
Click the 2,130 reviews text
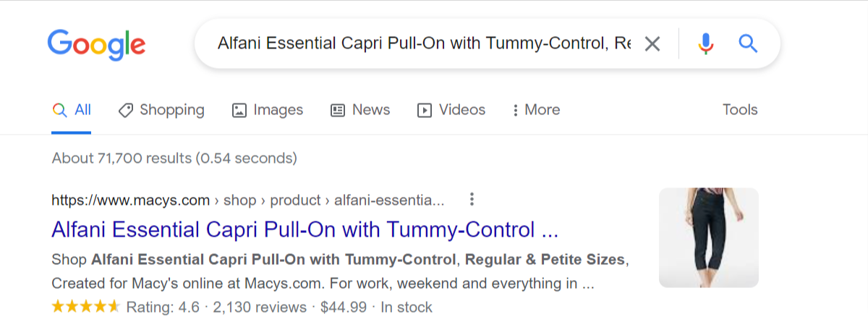(x=260, y=308)
